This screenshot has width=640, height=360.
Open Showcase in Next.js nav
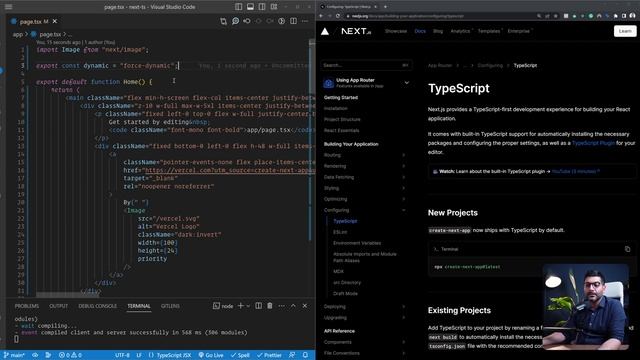[x=396, y=31]
